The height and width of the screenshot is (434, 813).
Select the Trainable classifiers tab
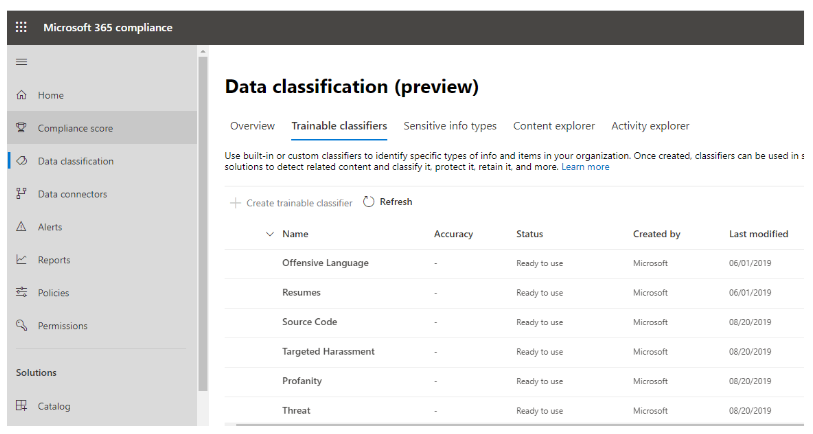339,126
